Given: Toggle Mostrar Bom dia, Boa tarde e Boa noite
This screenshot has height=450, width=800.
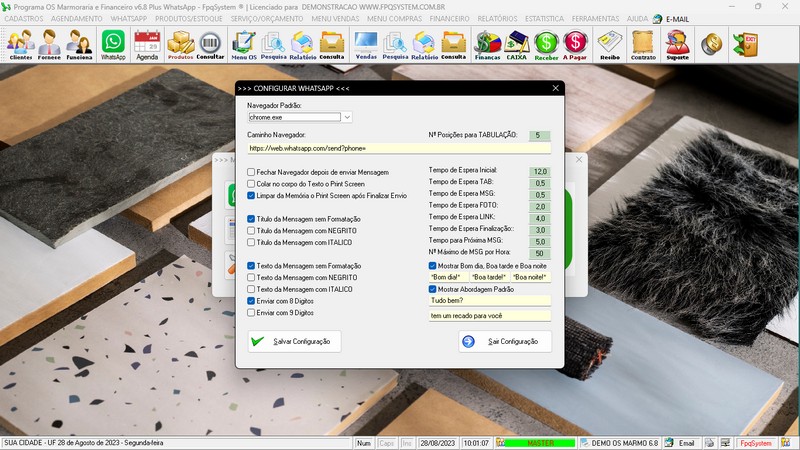Looking at the screenshot, I should click(x=432, y=266).
